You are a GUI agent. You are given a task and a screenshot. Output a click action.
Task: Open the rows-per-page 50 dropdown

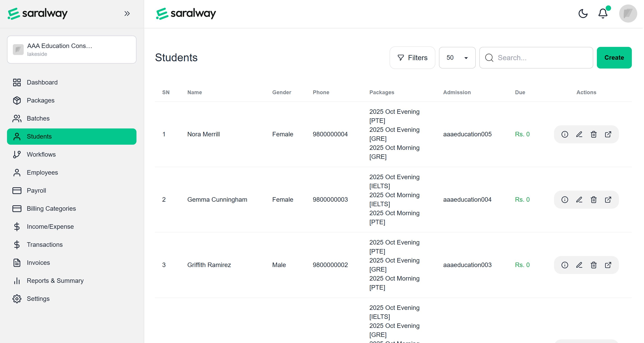[457, 58]
